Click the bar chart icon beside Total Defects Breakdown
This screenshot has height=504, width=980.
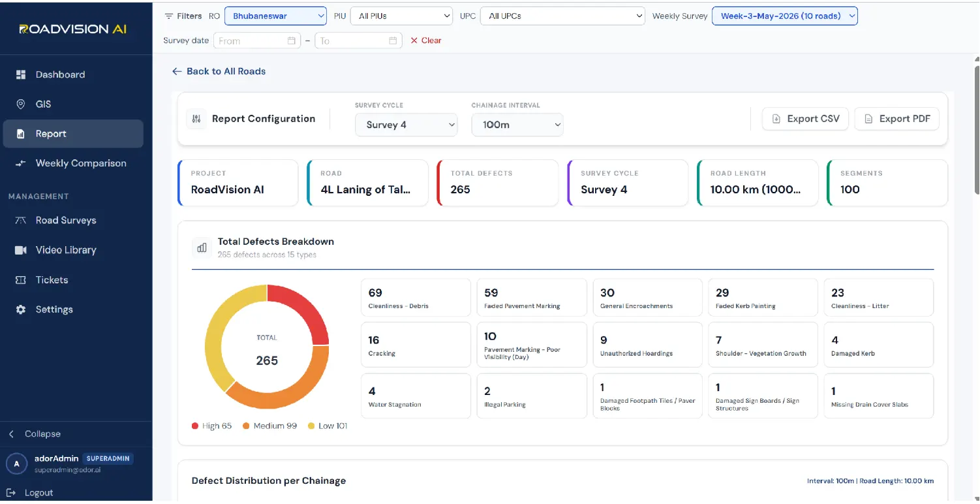(202, 247)
